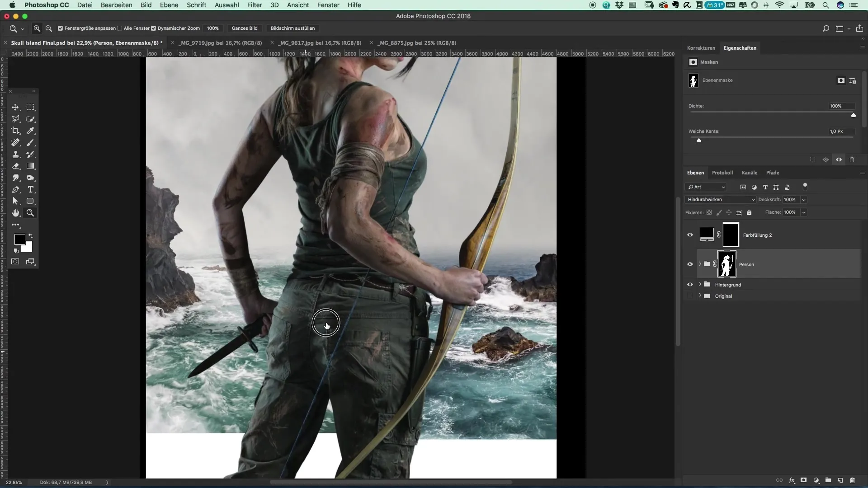Delete layer using bottom trash icon
Screen dimensions: 868x488
pyautogui.click(x=852, y=480)
